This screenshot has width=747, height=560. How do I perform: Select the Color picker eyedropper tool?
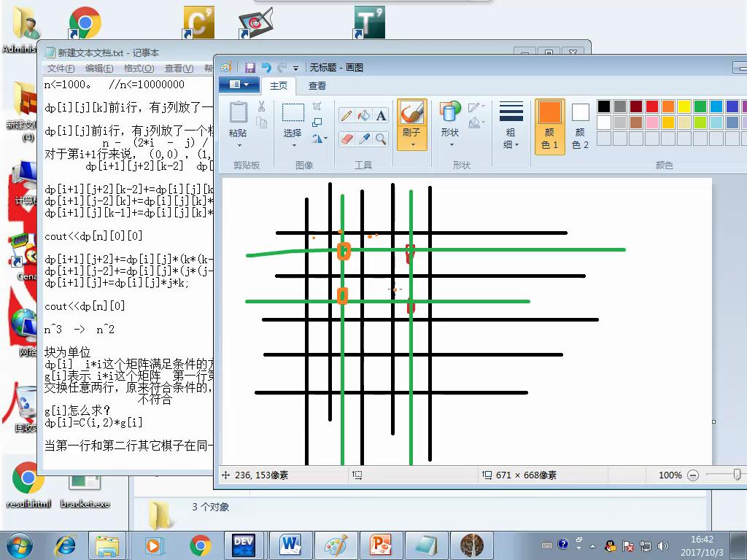[363, 139]
